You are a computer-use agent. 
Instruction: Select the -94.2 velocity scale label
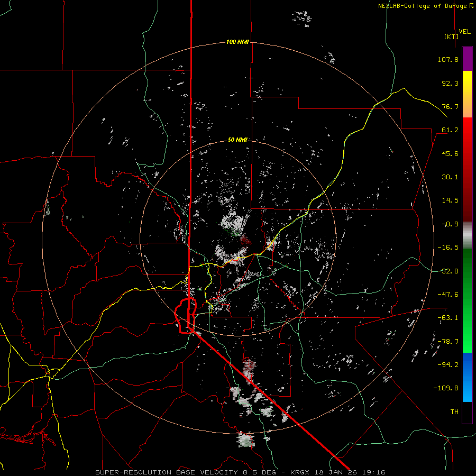[x=448, y=364]
